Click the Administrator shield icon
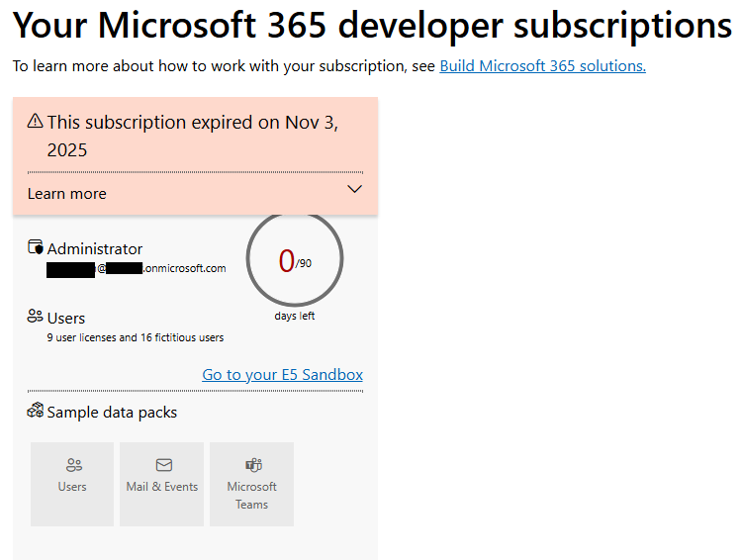This screenshot has height=560, width=742. pos(35,247)
